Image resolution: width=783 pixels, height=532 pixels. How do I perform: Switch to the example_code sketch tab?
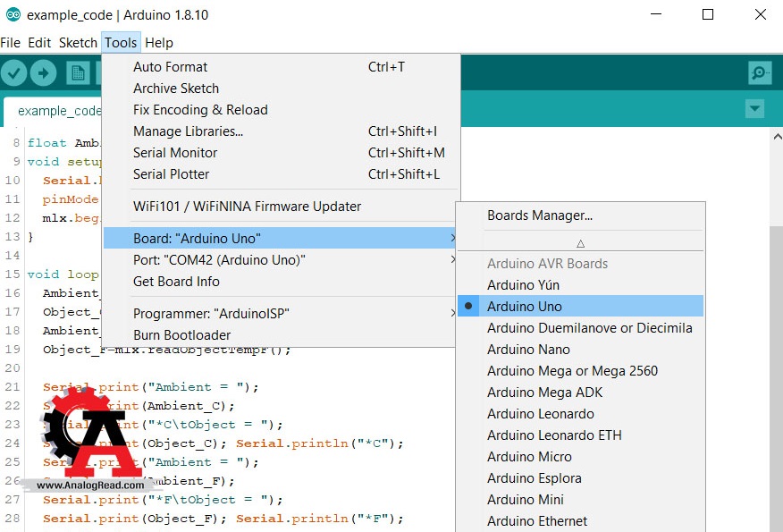55,111
